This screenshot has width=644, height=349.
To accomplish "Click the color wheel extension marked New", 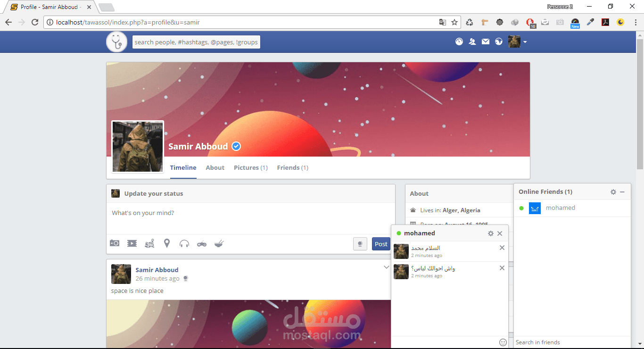I will point(575,23).
